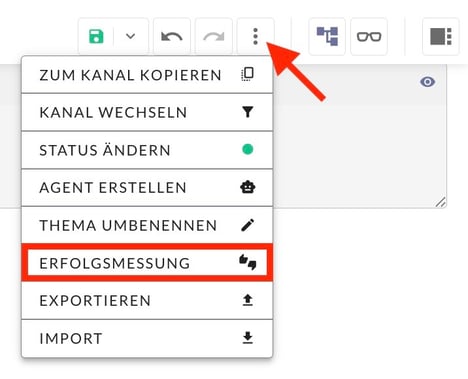468x379 pixels.
Task: Click the undo arrow button
Action: (172, 36)
